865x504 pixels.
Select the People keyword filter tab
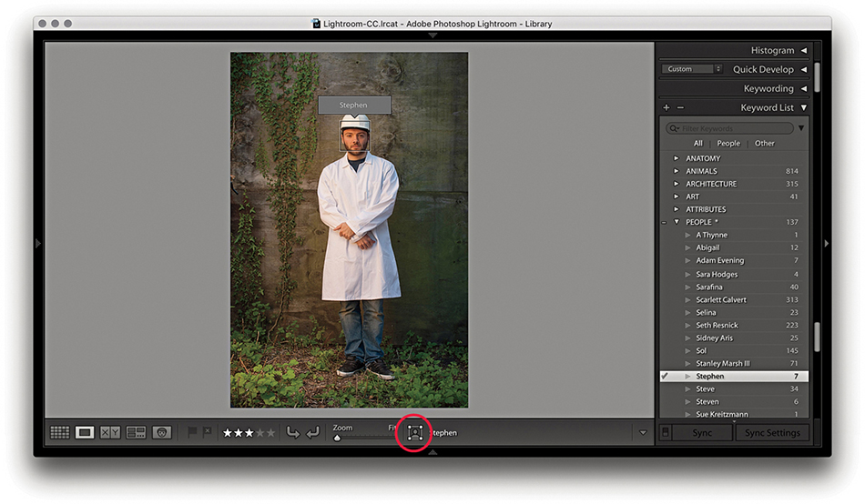coord(728,143)
